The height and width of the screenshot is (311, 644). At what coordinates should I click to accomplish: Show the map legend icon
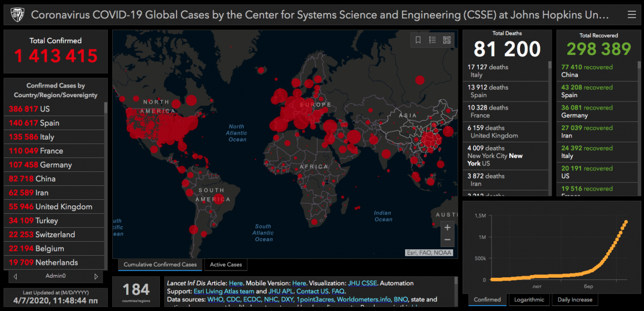pyautogui.click(x=433, y=40)
